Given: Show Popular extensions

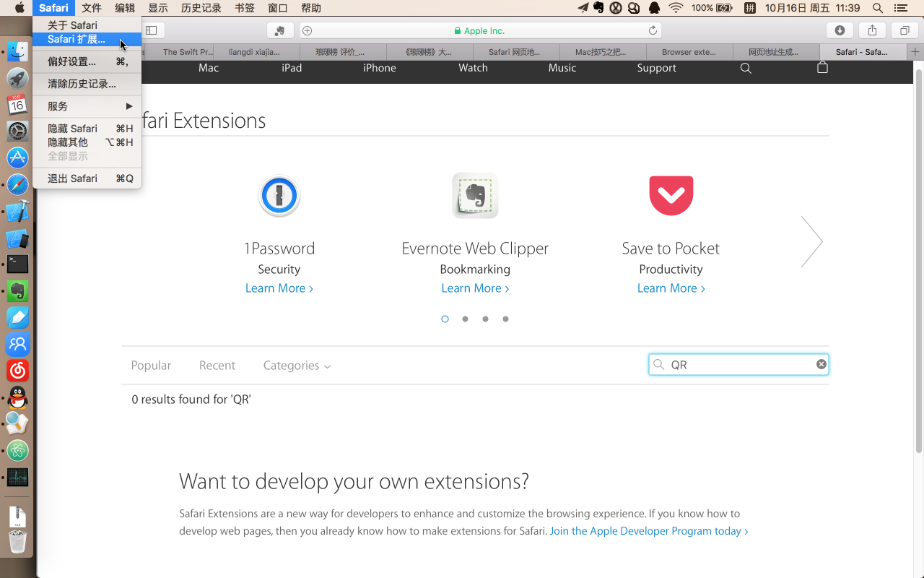Looking at the screenshot, I should click(x=151, y=366).
